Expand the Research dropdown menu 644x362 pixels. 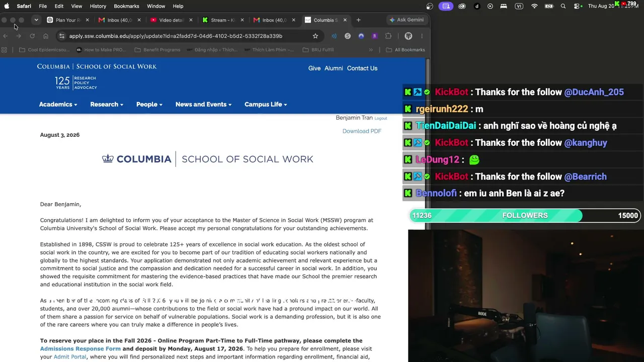(107, 105)
